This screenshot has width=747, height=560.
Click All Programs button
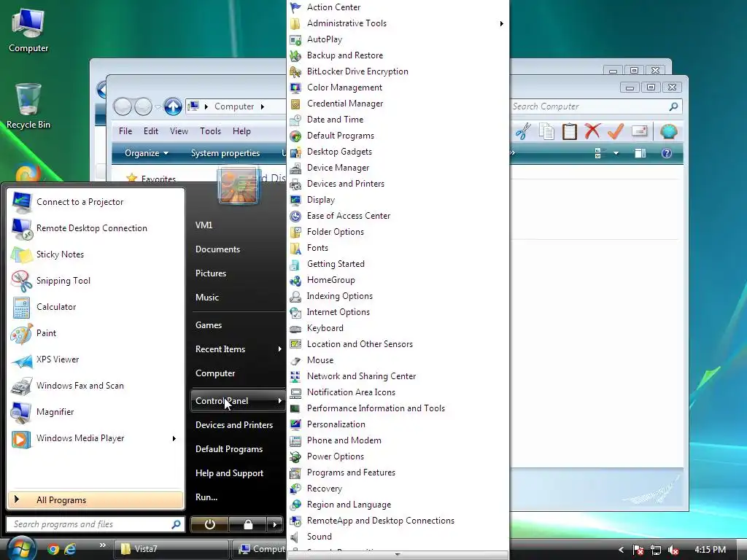(x=96, y=500)
